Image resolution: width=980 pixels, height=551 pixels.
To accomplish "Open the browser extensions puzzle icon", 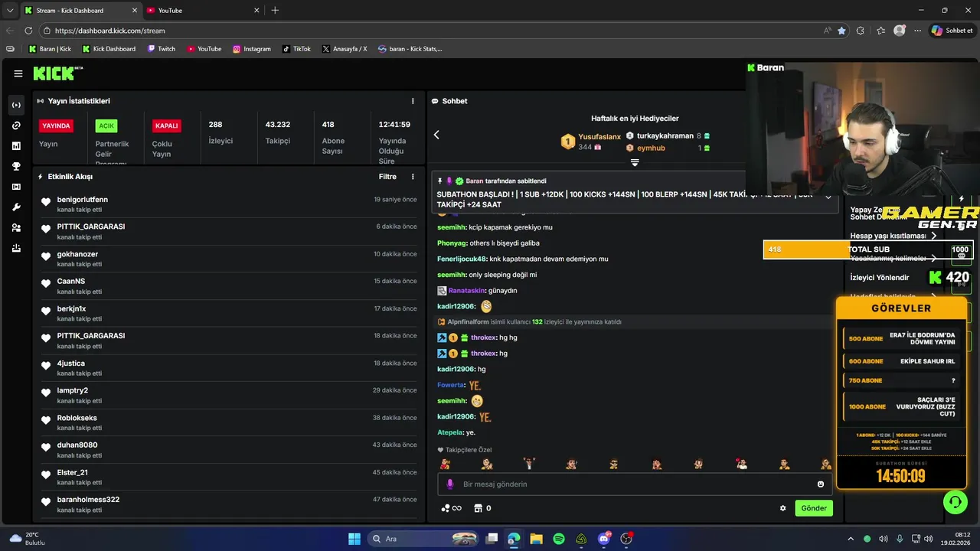I will [861, 31].
